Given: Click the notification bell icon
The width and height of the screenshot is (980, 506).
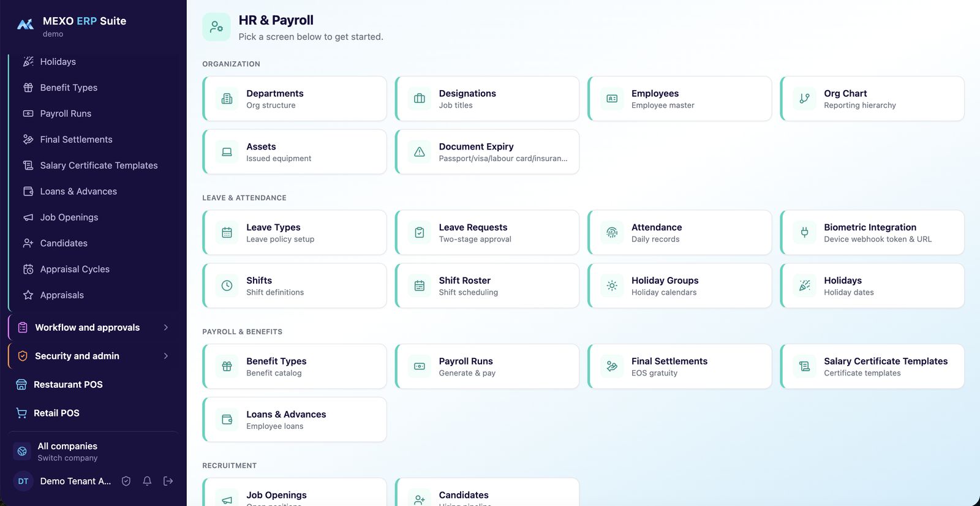Looking at the screenshot, I should click(x=147, y=481).
